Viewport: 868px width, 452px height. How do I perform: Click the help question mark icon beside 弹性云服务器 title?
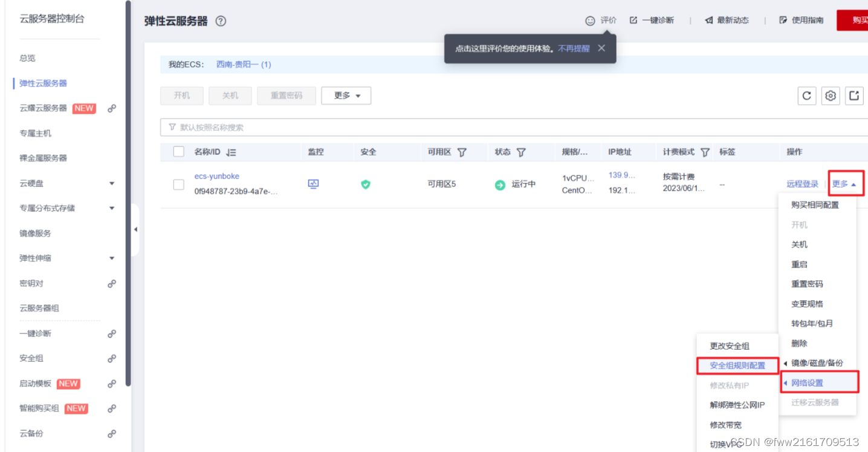[221, 21]
